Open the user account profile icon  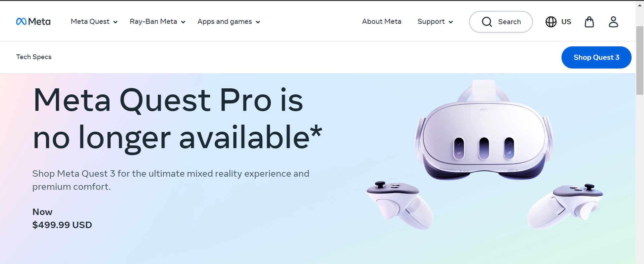613,22
